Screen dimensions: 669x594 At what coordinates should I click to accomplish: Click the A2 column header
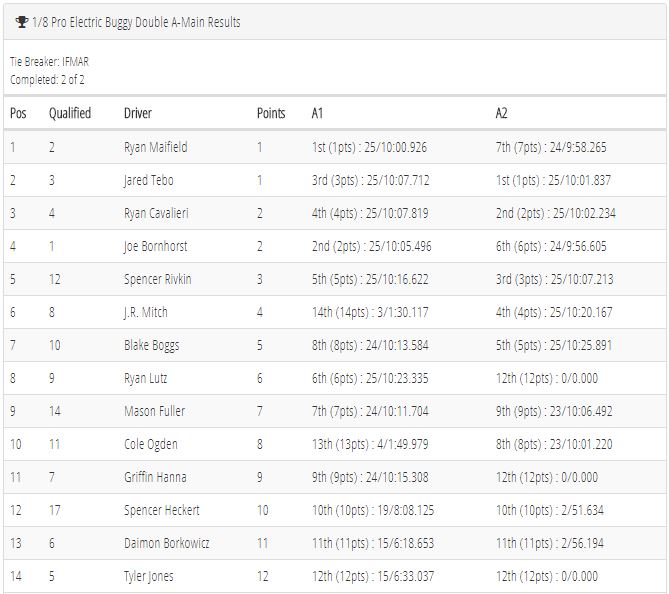(501, 114)
